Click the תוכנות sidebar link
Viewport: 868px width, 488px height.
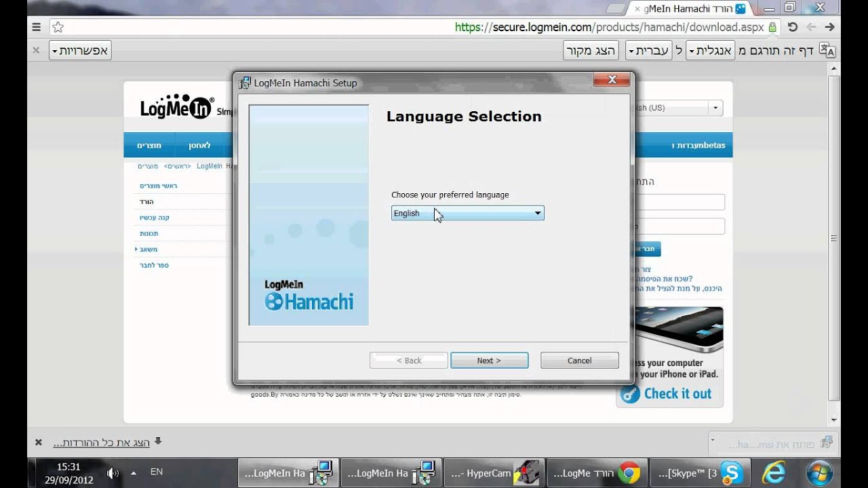149,233
